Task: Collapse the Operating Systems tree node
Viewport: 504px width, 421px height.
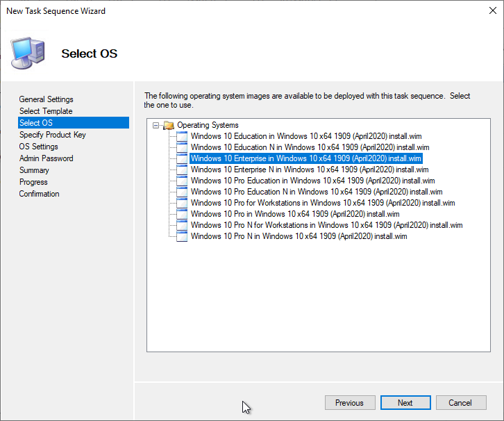Action: tap(156, 126)
